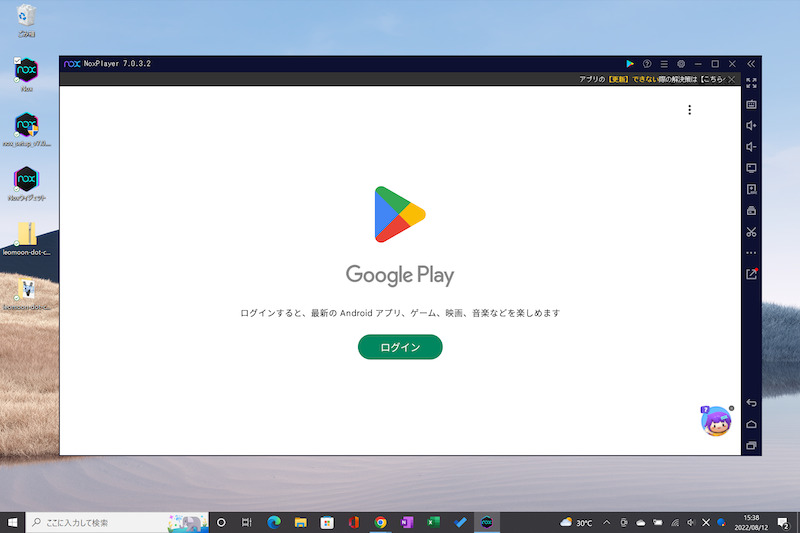Open keyboard mapping tool in sidebar
Screen dimensions: 800x533
pyautogui.click(x=751, y=104)
